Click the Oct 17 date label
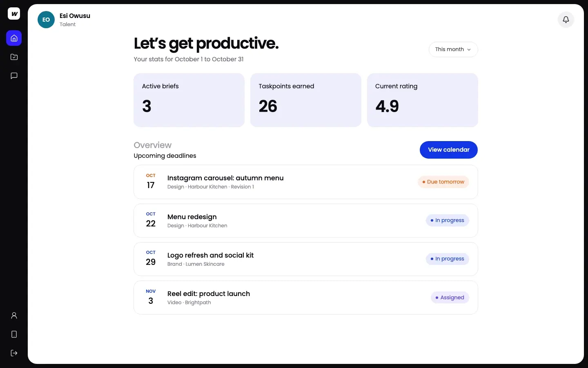 click(x=151, y=181)
